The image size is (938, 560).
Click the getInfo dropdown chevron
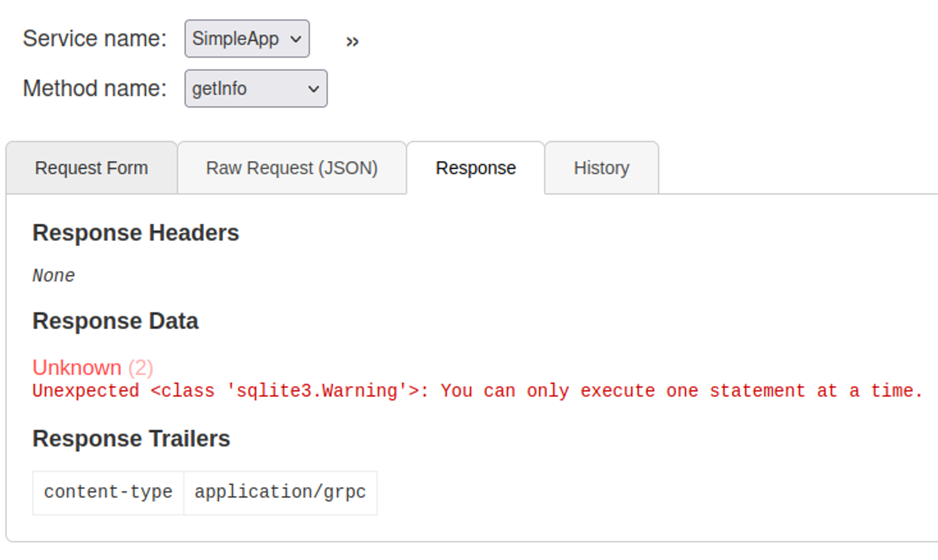click(x=313, y=89)
